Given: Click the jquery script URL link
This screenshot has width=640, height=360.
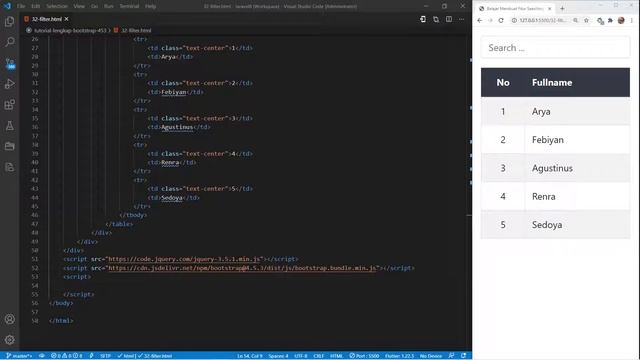Looking at the screenshot, I should point(185,259).
